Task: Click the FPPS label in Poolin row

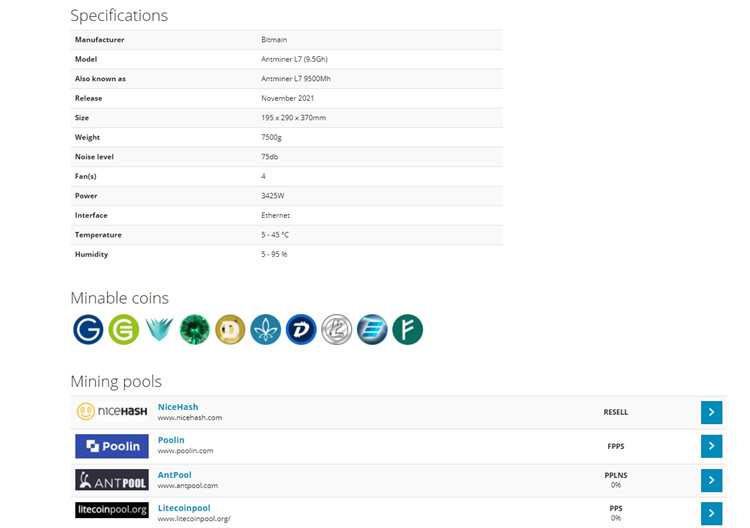Action: (616, 446)
